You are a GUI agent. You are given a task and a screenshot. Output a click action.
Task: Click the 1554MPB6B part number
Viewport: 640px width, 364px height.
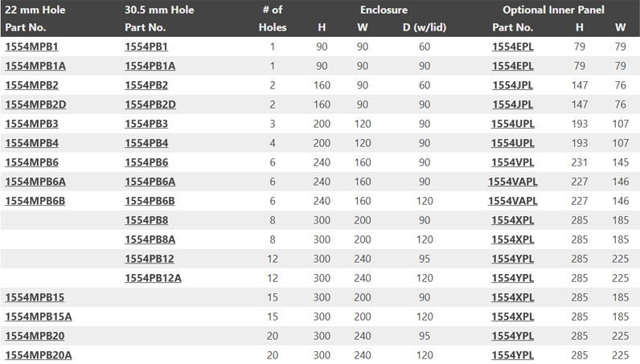pyautogui.click(x=35, y=201)
